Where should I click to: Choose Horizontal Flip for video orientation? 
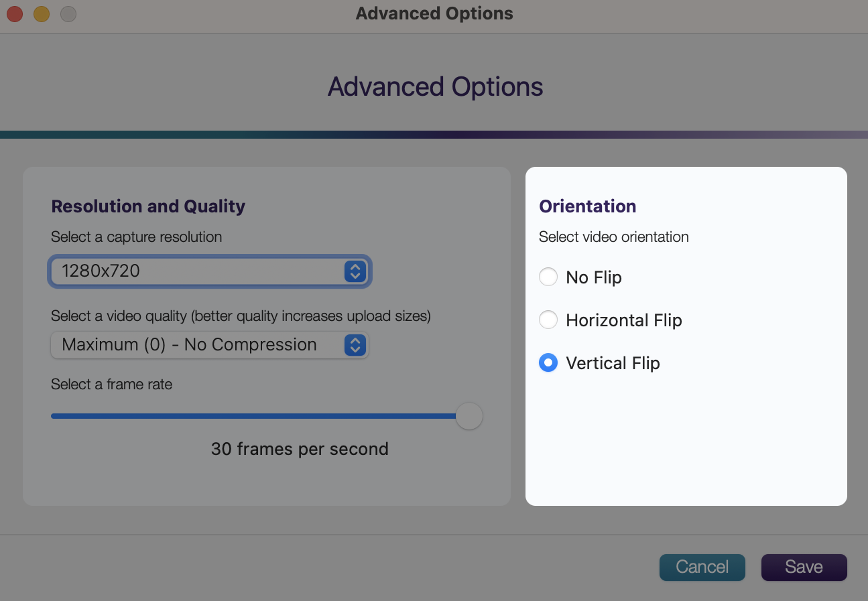tap(548, 320)
